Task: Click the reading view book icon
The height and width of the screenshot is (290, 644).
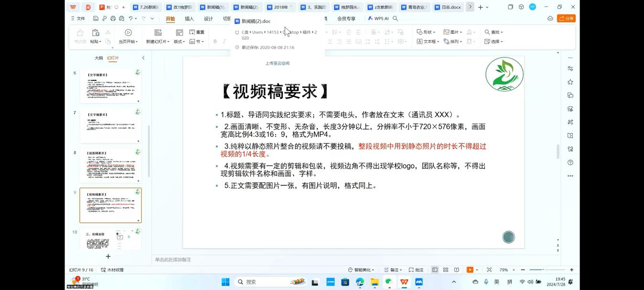Action: click(x=456, y=270)
